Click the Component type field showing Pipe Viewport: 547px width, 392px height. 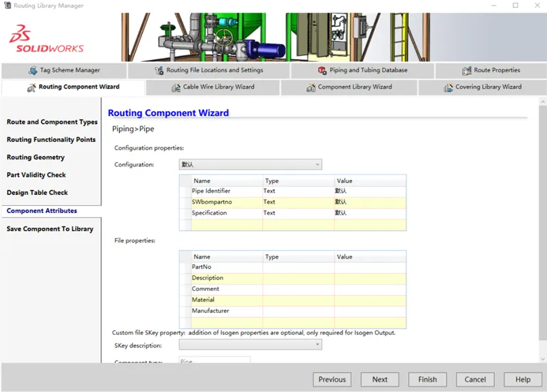(214, 360)
